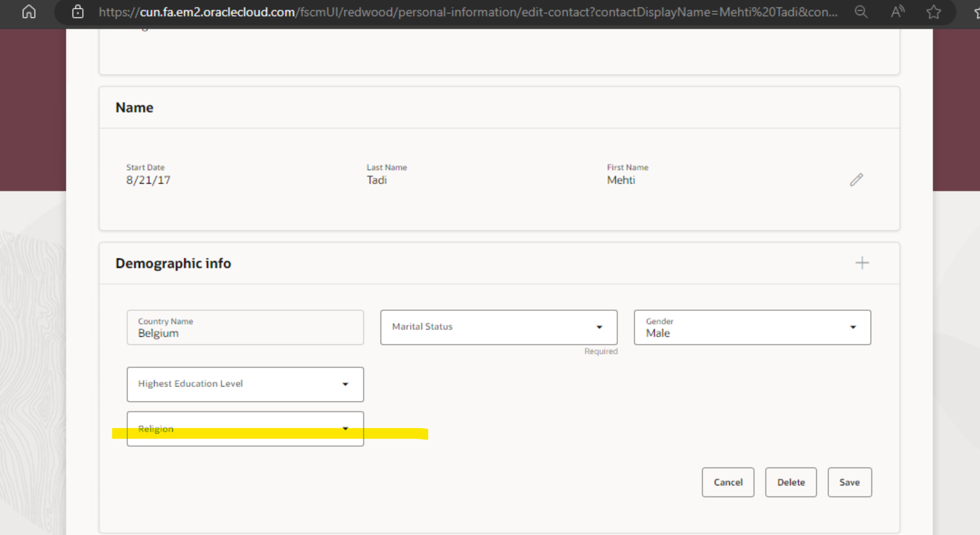This screenshot has width=980, height=535.
Task: Click the Delete button
Action: 791,482
